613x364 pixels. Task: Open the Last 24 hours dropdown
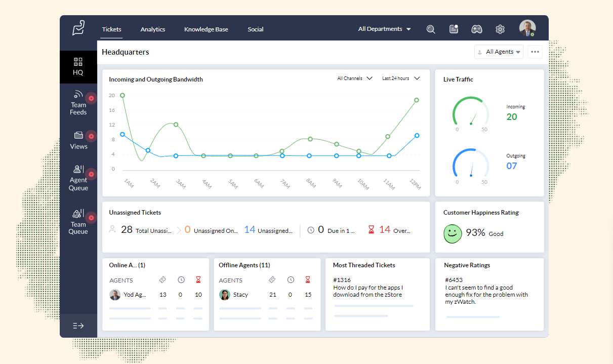[x=401, y=78]
